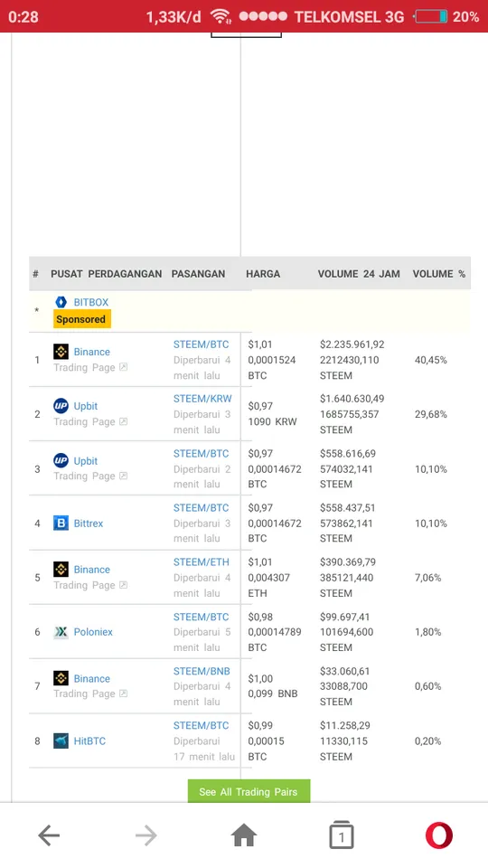This screenshot has width=488, height=868.
Task: Go back with the browser back arrow
Action: click(x=49, y=835)
